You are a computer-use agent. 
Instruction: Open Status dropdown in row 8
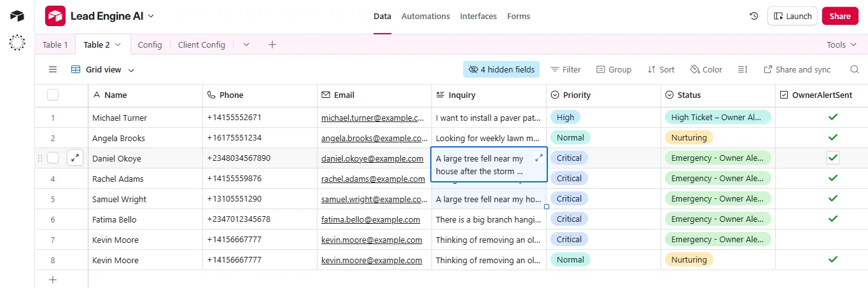(x=689, y=259)
